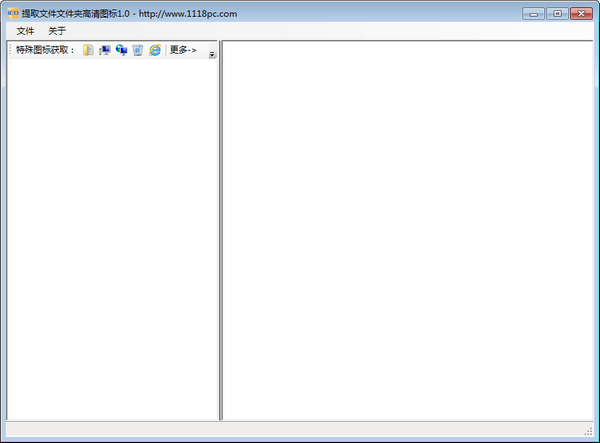The width and height of the screenshot is (600, 443).
Task: Click the ICO app icon in title bar
Action: (13, 13)
